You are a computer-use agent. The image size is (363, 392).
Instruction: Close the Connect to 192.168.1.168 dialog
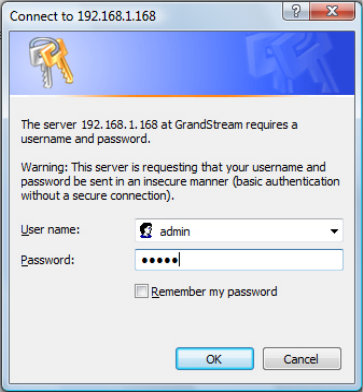[332, 11]
